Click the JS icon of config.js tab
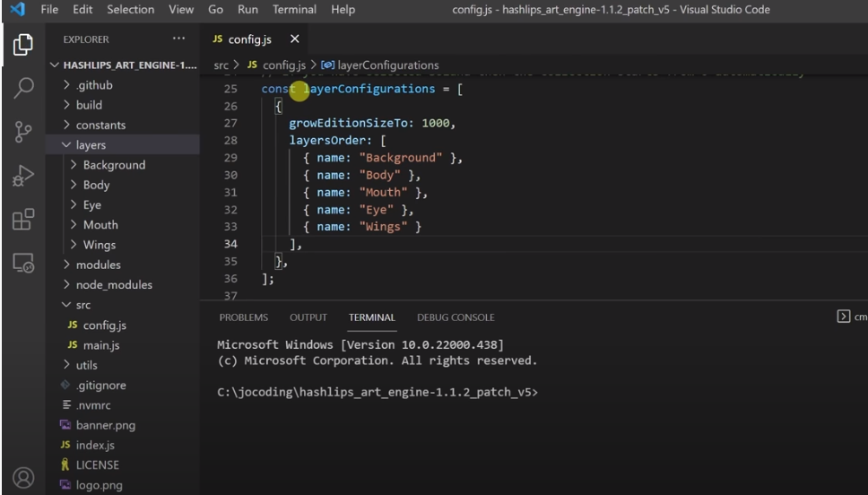Screen dimensions: 868x495 (218, 39)
